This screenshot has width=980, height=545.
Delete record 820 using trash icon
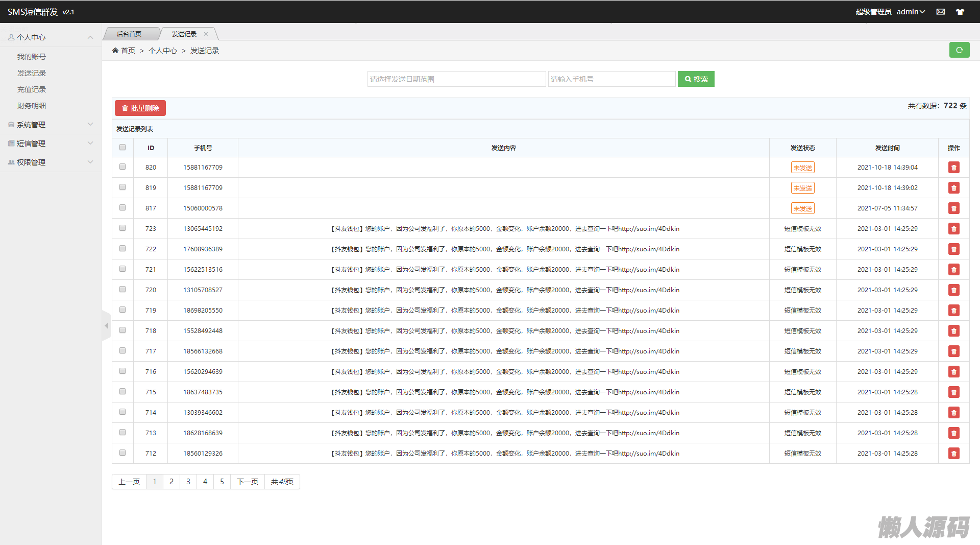click(953, 168)
